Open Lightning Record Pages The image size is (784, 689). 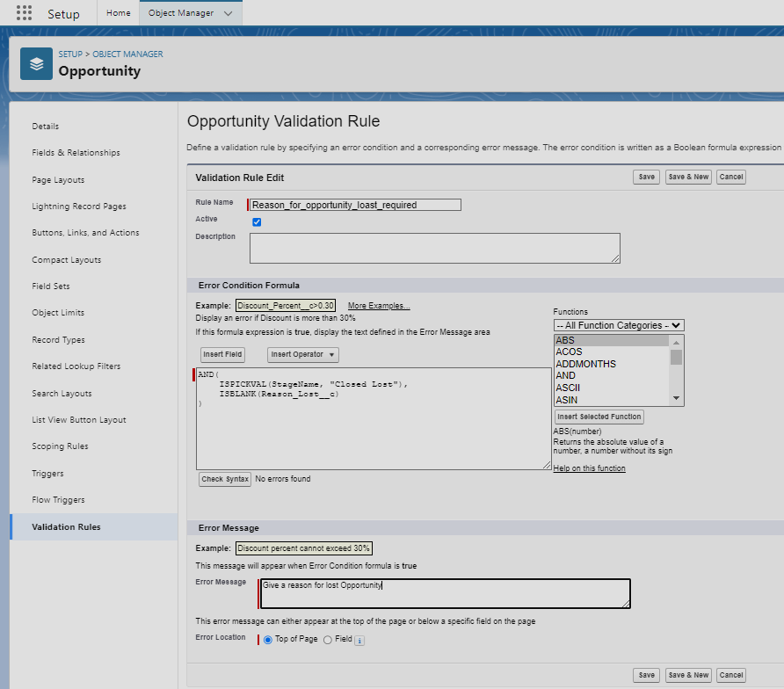click(x=79, y=207)
